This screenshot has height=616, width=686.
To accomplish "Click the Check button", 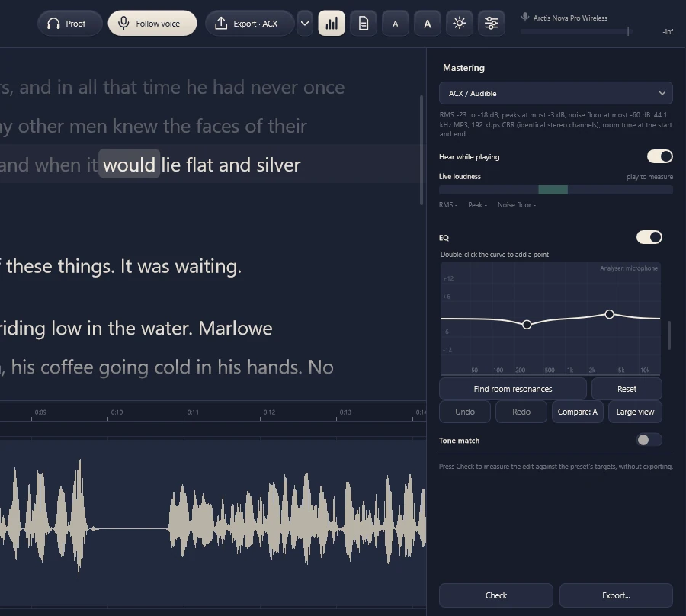I will pyautogui.click(x=495, y=595).
